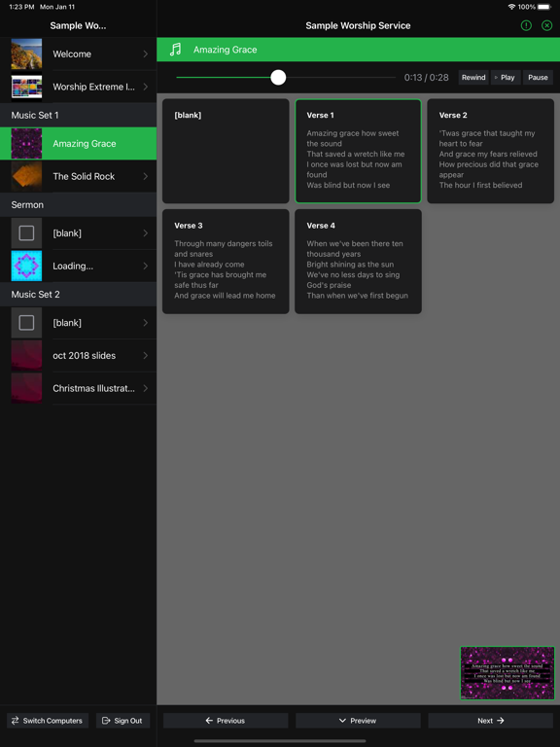Open The Solid Rock song
The image size is (560, 747).
pyautogui.click(x=78, y=176)
